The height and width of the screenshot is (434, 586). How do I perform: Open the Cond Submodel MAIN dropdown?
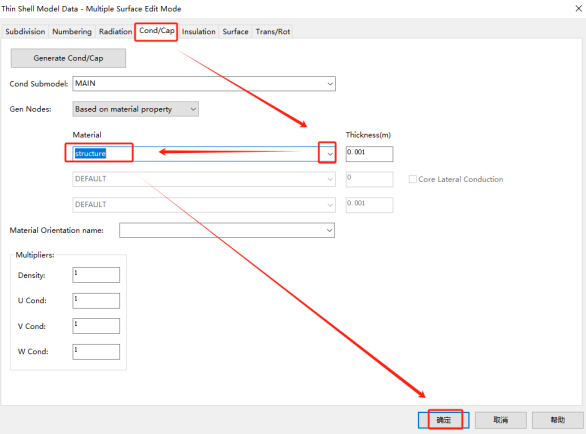(x=204, y=84)
